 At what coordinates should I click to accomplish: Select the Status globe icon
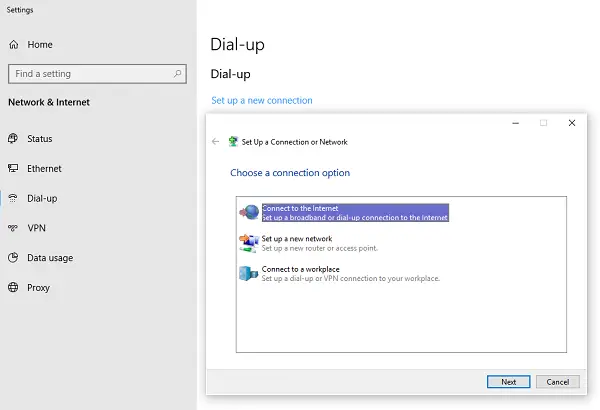(x=13, y=138)
